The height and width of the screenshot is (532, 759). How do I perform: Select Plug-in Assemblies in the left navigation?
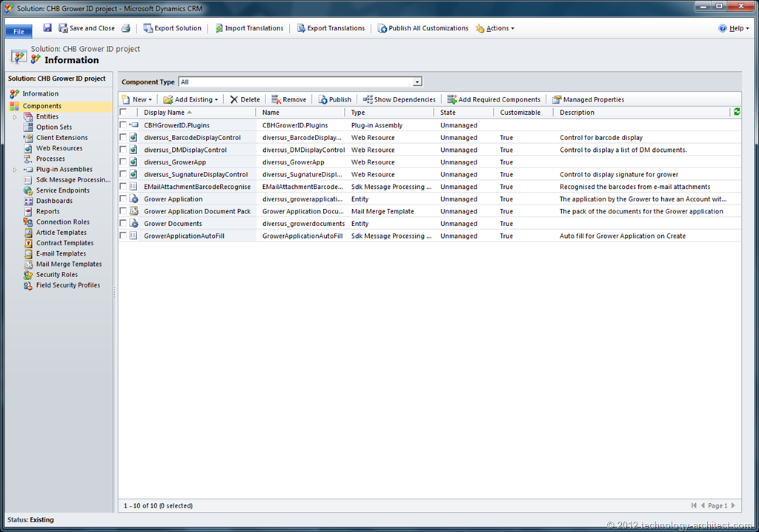64,170
